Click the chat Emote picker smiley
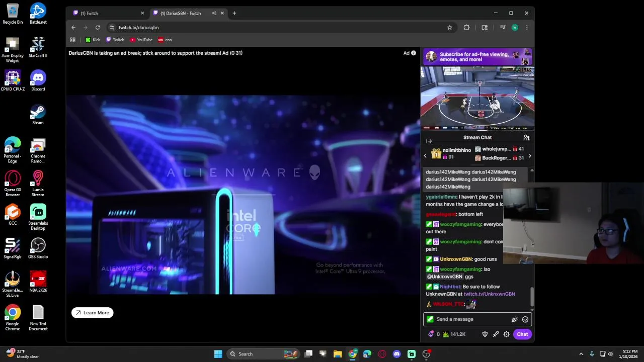The image size is (644, 362). coord(525,319)
